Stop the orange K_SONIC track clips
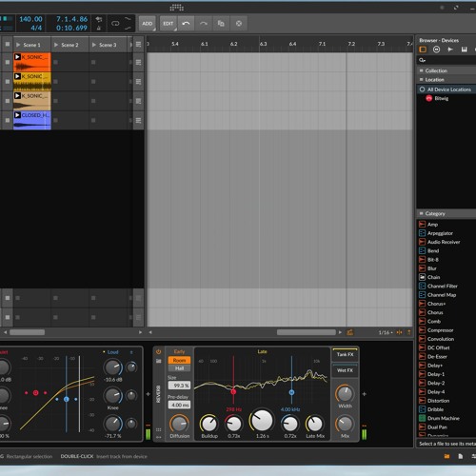The height and width of the screenshot is (476, 476). click(8, 62)
